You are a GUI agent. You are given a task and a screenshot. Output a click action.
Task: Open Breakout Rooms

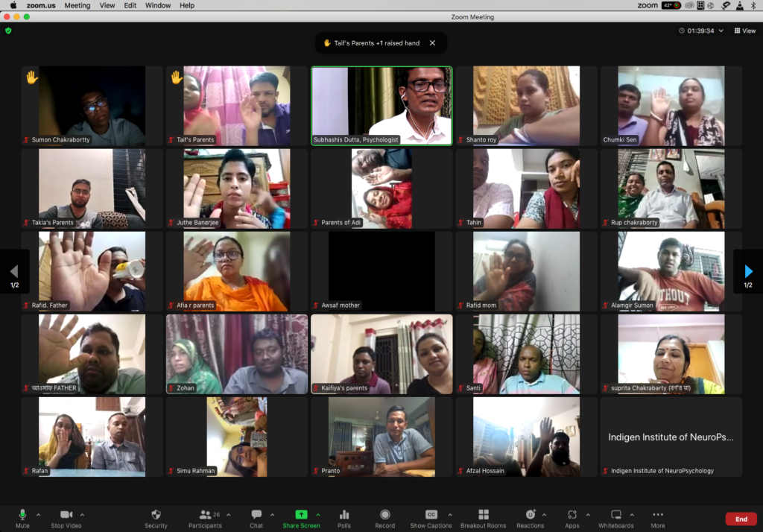coord(483,516)
